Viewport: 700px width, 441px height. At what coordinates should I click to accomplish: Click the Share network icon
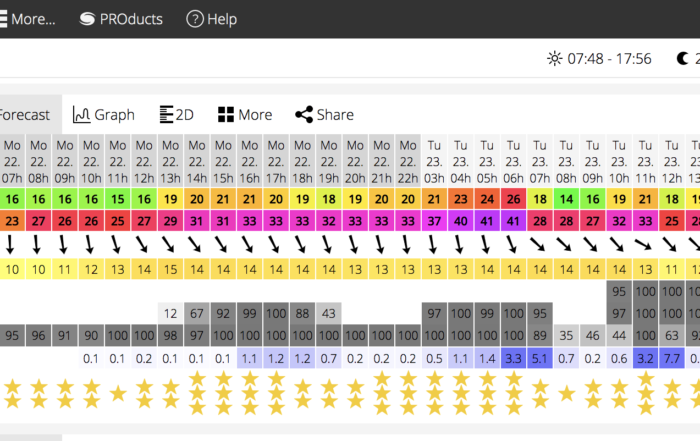(304, 115)
